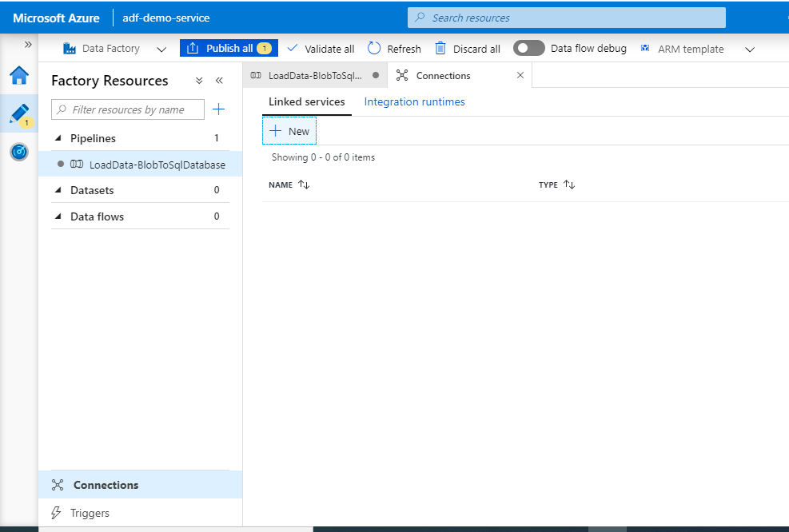Close the Connections tab

[520, 75]
